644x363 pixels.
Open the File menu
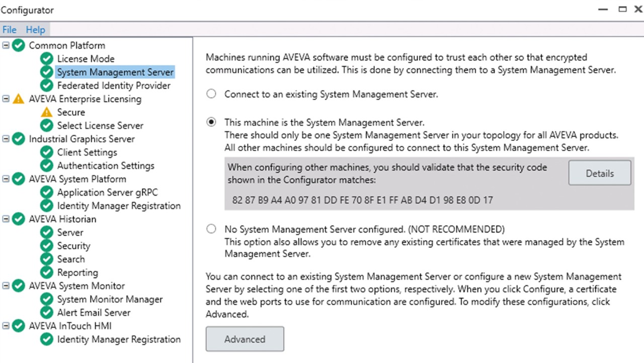pyautogui.click(x=9, y=30)
